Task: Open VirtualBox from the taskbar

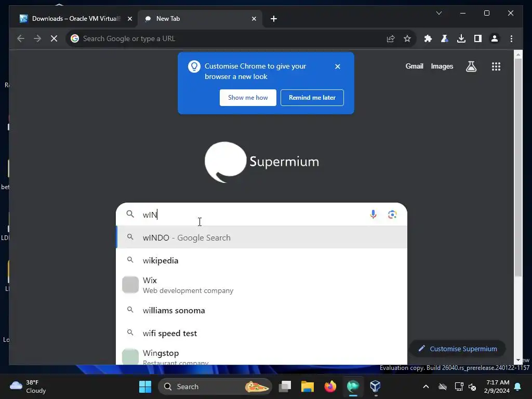Action: pos(375,387)
